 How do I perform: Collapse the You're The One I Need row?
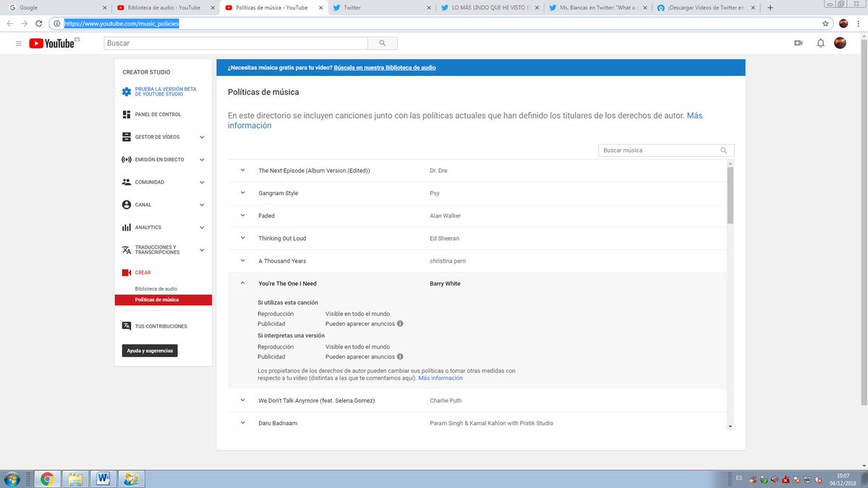pos(242,283)
